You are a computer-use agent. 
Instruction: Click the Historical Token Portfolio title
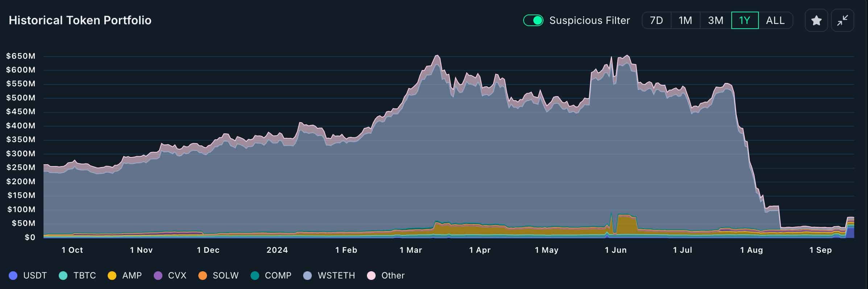(x=80, y=20)
